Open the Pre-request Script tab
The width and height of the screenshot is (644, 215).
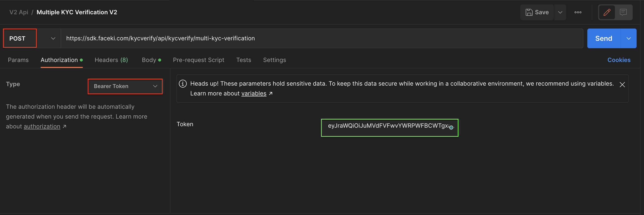point(199,60)
